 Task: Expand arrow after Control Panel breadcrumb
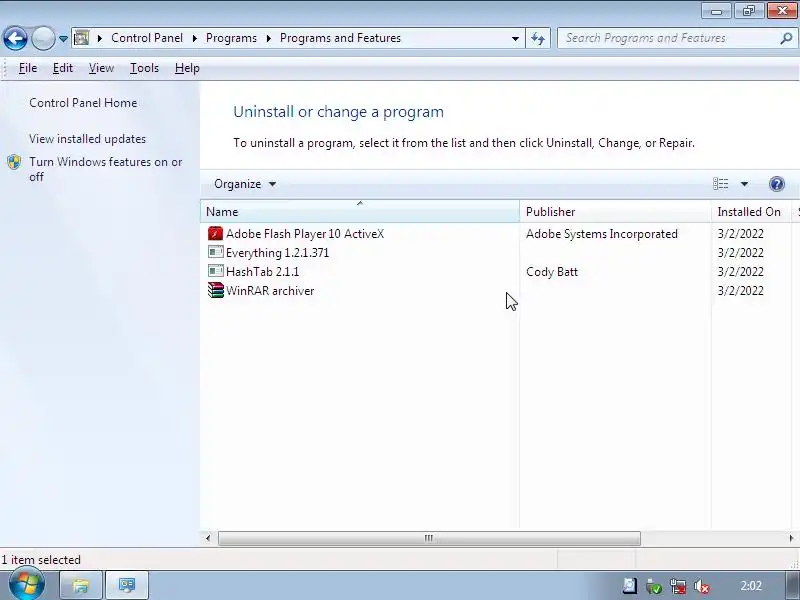tap(195, 38)
